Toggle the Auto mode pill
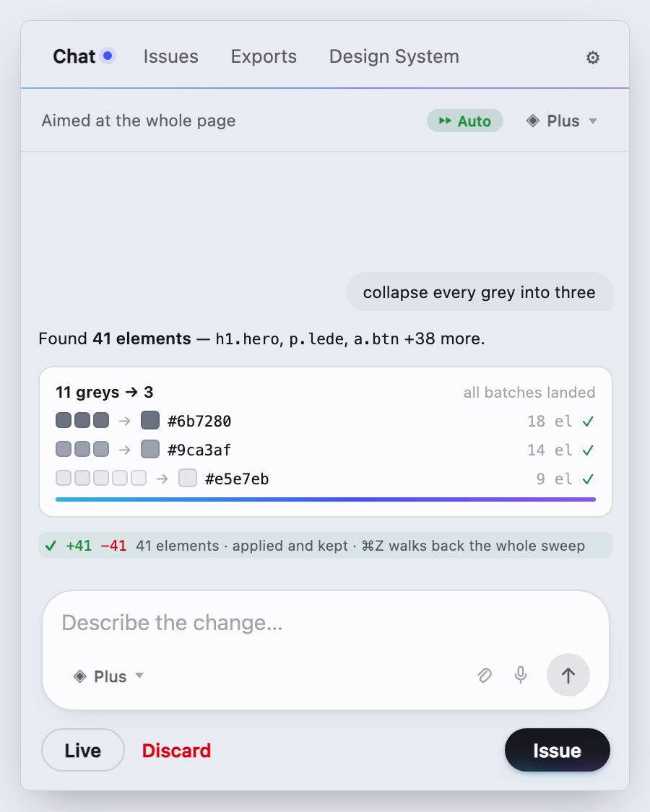Viewport: 650px width, 812px height. (x=465, y=121)
